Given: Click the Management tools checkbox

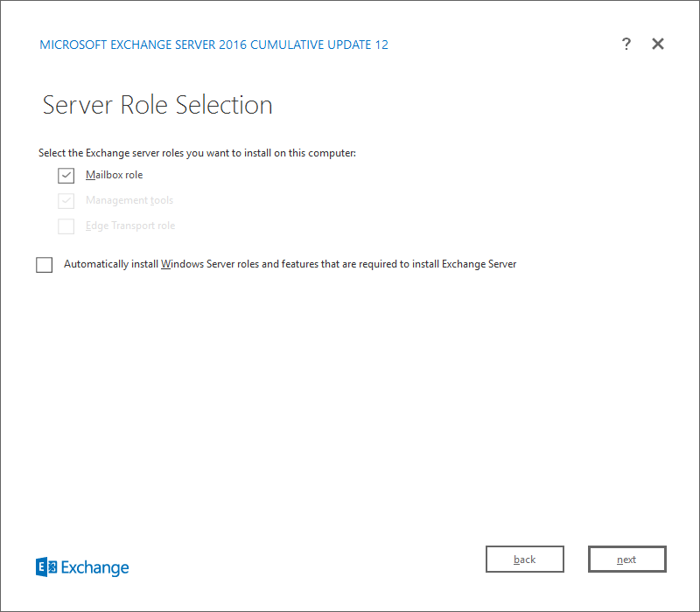Looking at the screenshot, I should point(66,201).
